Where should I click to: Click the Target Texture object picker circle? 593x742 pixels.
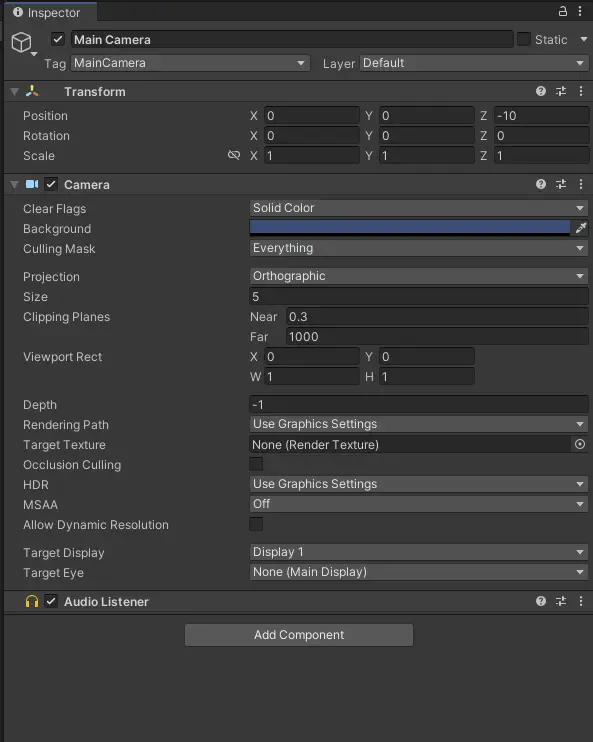pyautogui.click(x=580, y=444)
